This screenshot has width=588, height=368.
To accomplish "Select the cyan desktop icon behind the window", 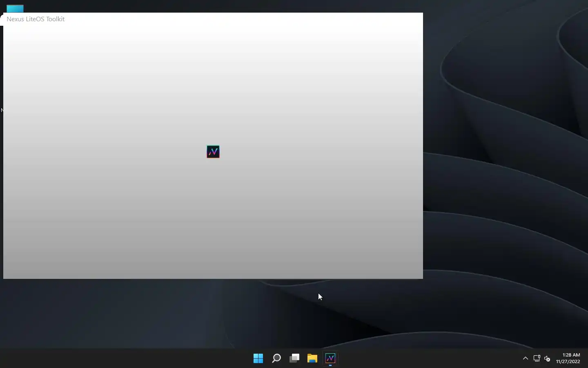I will click(x=15, y=8).
